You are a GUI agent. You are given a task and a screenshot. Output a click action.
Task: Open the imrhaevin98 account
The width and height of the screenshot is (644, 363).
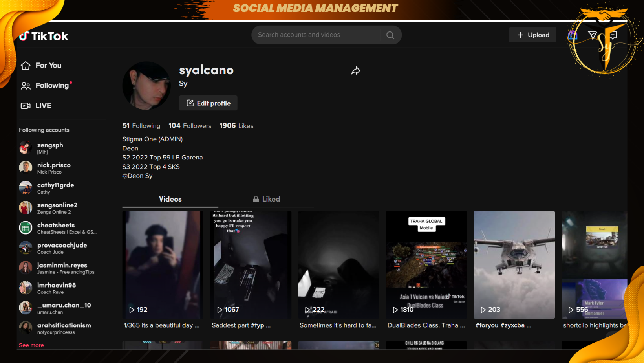(48, 288)
